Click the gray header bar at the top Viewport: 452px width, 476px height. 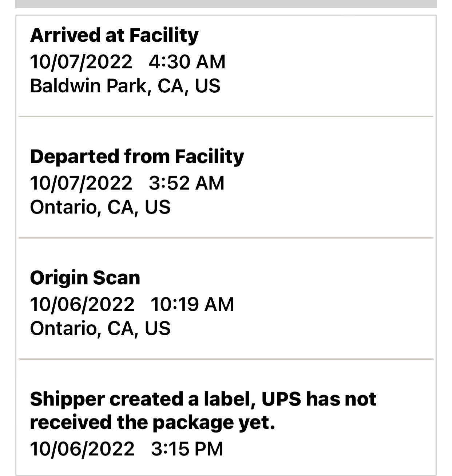(x=226, y=4)
